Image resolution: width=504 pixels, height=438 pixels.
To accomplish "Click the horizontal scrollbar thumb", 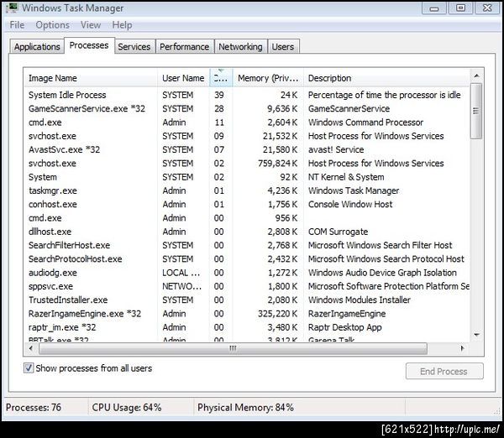I will pyautogui.click(x=233, y=348).
